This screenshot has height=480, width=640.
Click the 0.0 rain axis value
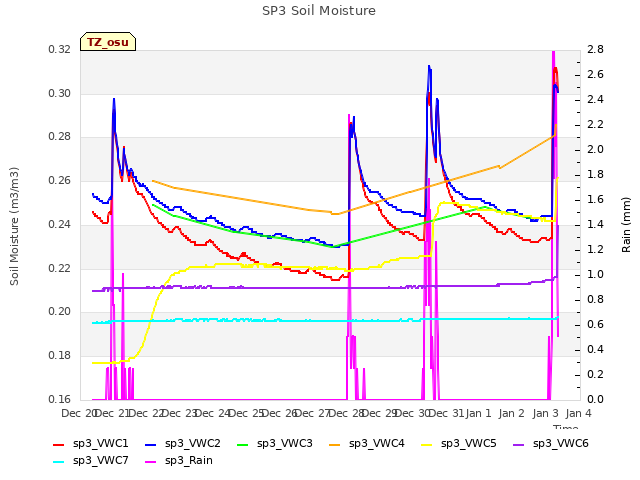[x=595, y=399]
